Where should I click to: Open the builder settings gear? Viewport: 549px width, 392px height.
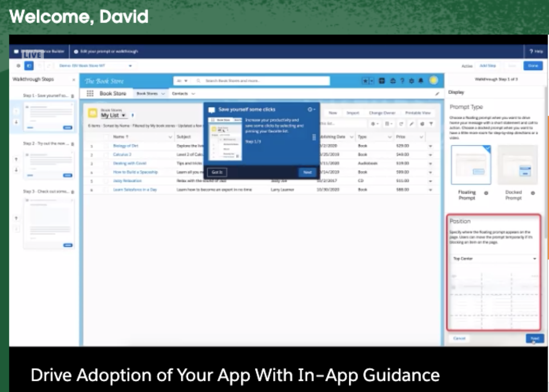coord(18,66)
